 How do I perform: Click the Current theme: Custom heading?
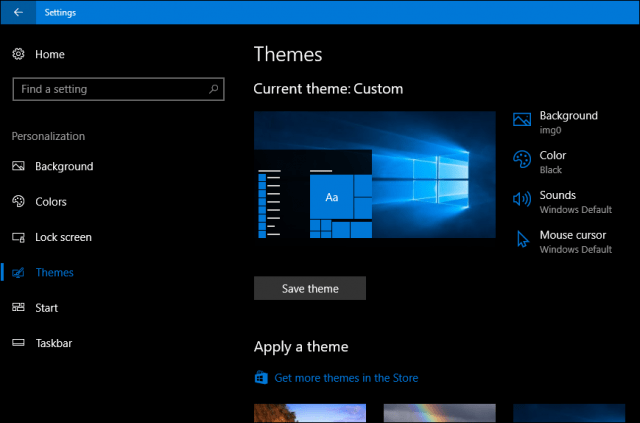pos(328,89)
